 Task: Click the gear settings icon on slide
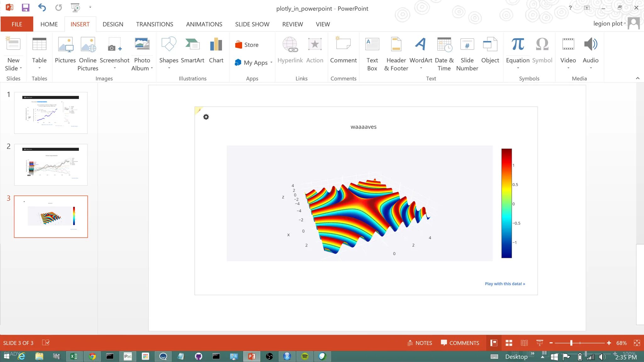[206, 117]
